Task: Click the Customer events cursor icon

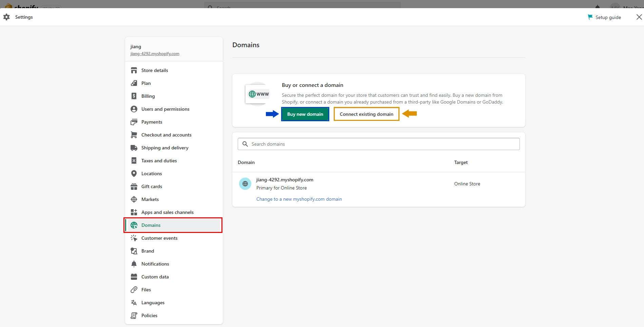Action: tap(134, 238)
